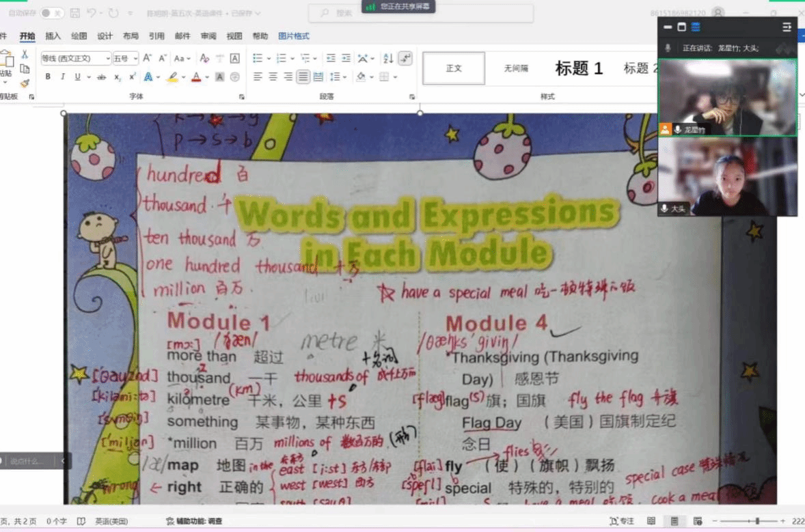
Task: Click the Sort A-Z icon
Action: 388,59
